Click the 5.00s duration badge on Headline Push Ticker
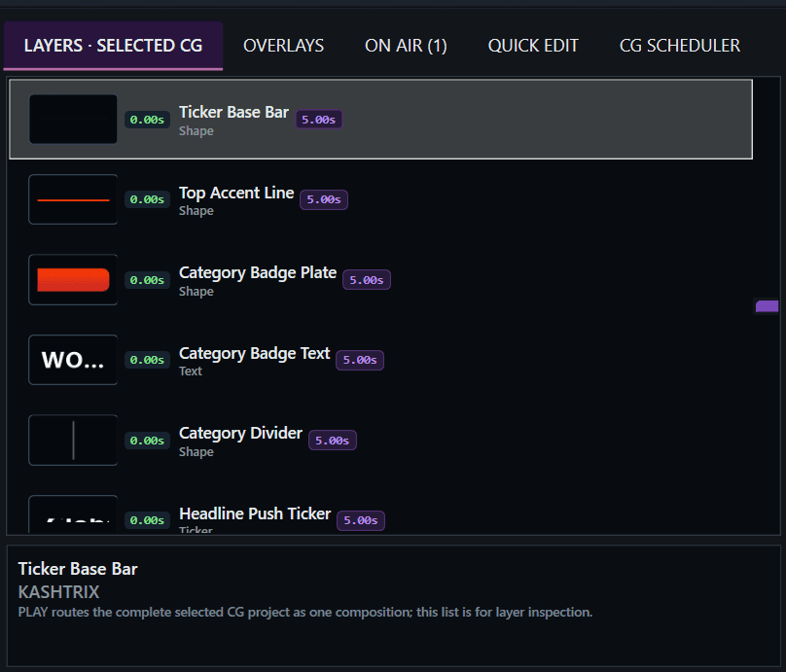786x672 pixels. (361, 520)
